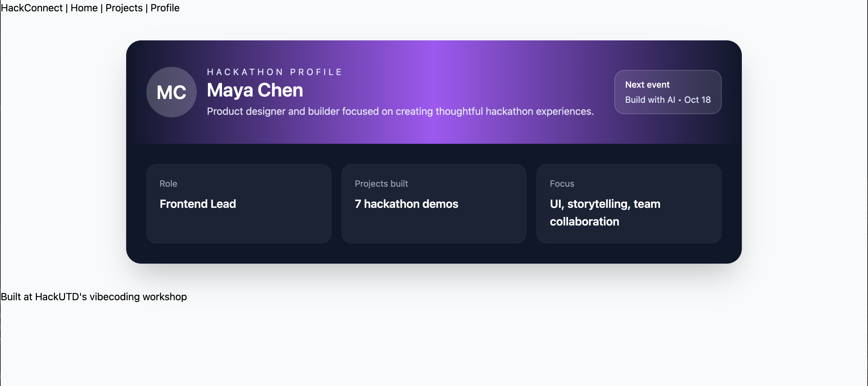Viewport: 868px width, 386px height.
Task: Select the Projects built card
Action: [x=434, y=203]
